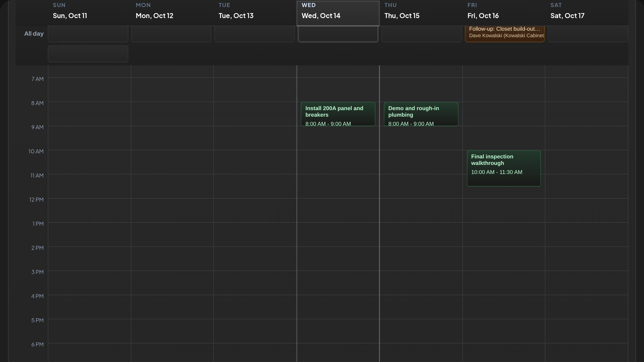644x362 pixels.
Task: Select the Wed, Oct 14 day header
Action: (338, 13)
